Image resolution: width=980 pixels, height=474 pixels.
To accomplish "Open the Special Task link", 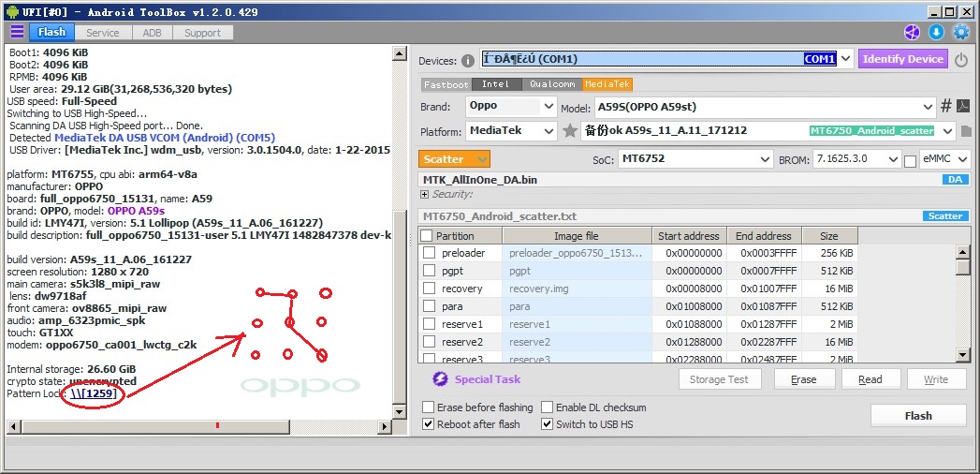I will coord(488,379).
